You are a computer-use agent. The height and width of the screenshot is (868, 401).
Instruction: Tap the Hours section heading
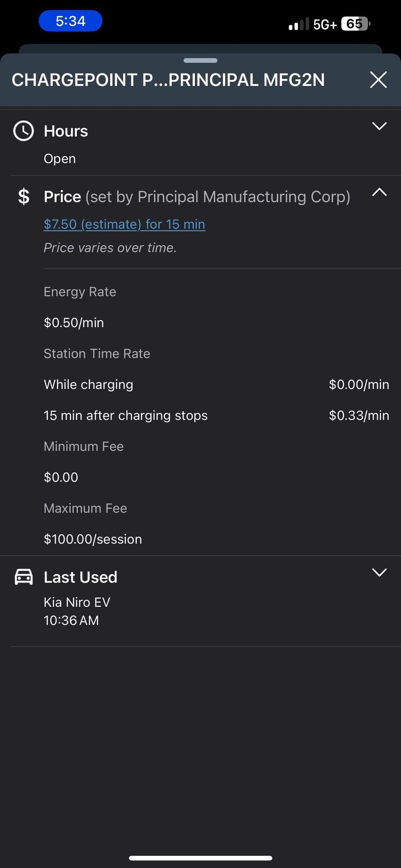coord(66,131)
